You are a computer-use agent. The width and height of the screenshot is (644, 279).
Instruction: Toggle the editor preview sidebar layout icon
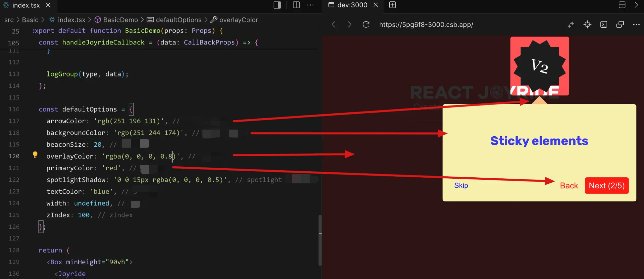tap(277, 5)
